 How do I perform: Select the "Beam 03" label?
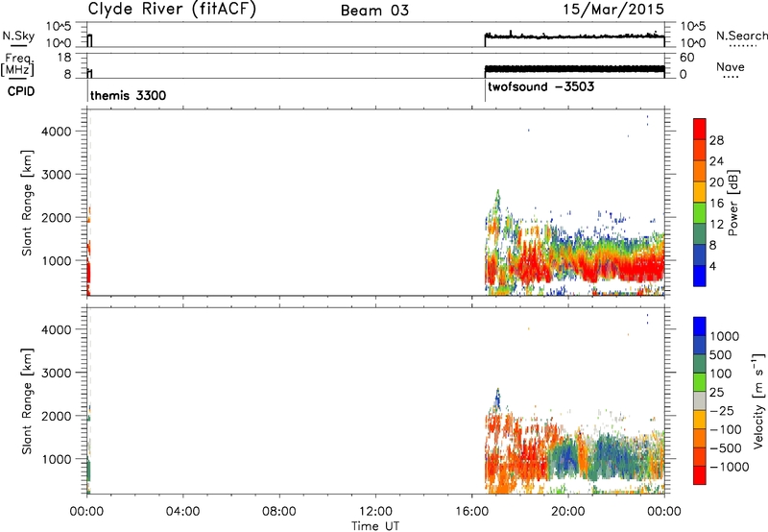[x=374, y=11]
